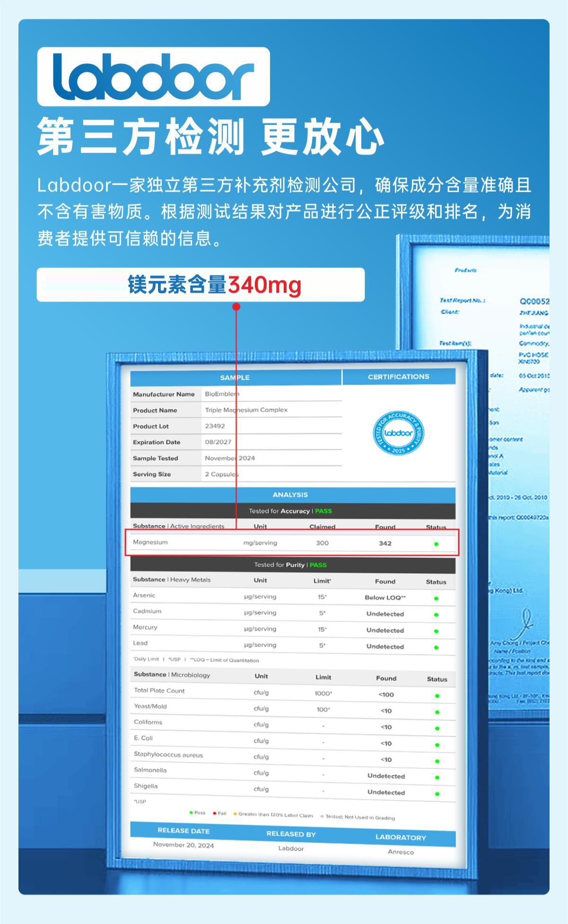Click the green status dot for Lead
Viewport: 568px width, 924px height.
click(436, 647)
